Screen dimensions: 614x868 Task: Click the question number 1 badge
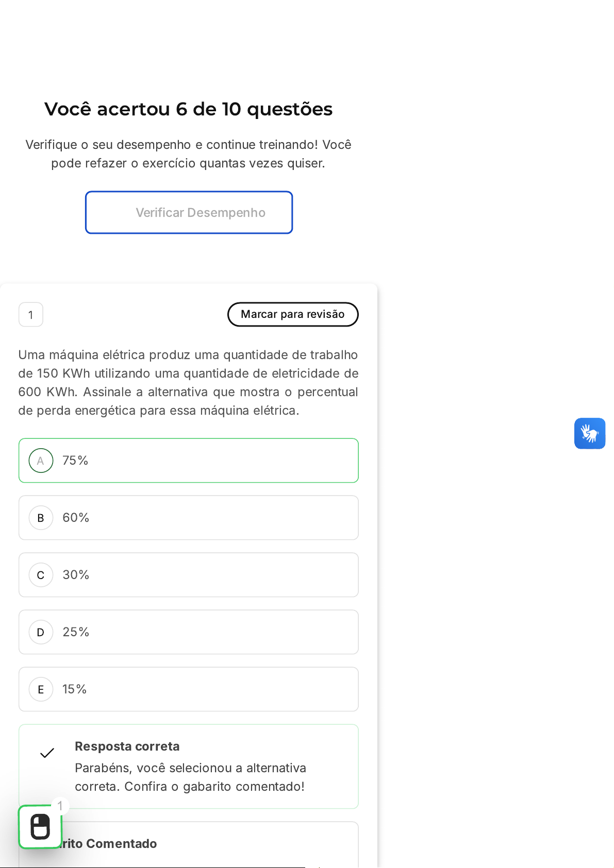(31, 315)
